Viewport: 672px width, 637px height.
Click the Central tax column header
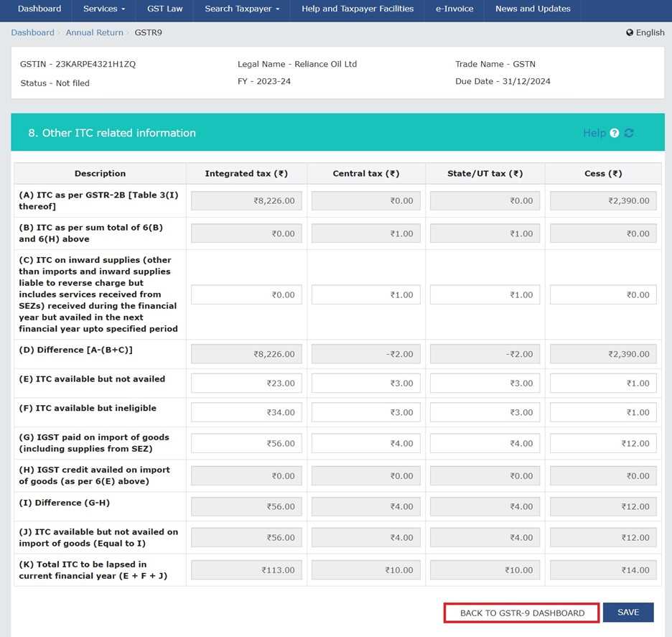coord(365,174)
